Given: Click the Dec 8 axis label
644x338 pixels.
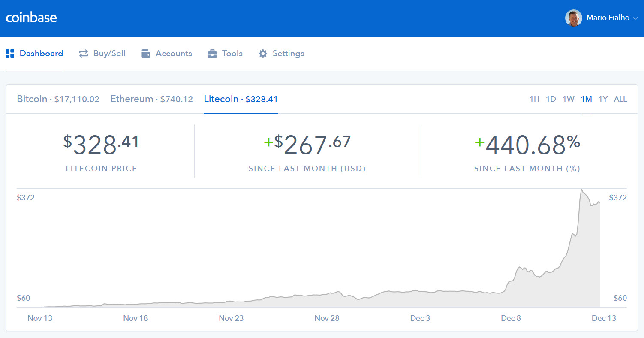Looking at the screenshot, I should point(511,318).
